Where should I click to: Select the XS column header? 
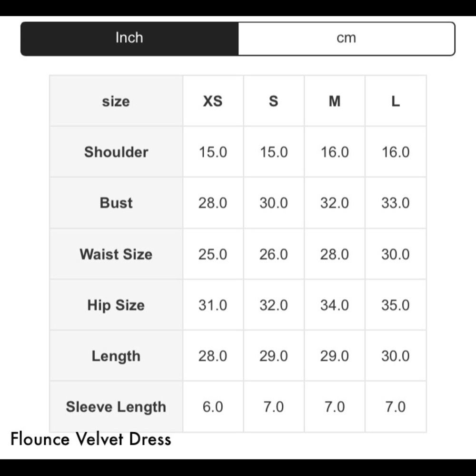(212, 101)
